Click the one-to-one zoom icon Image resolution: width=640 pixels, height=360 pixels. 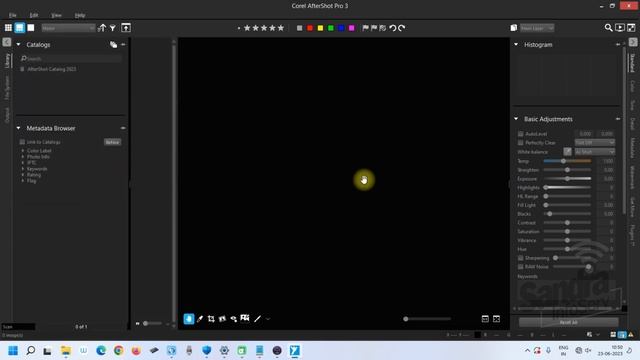click(x=485, y=319)
